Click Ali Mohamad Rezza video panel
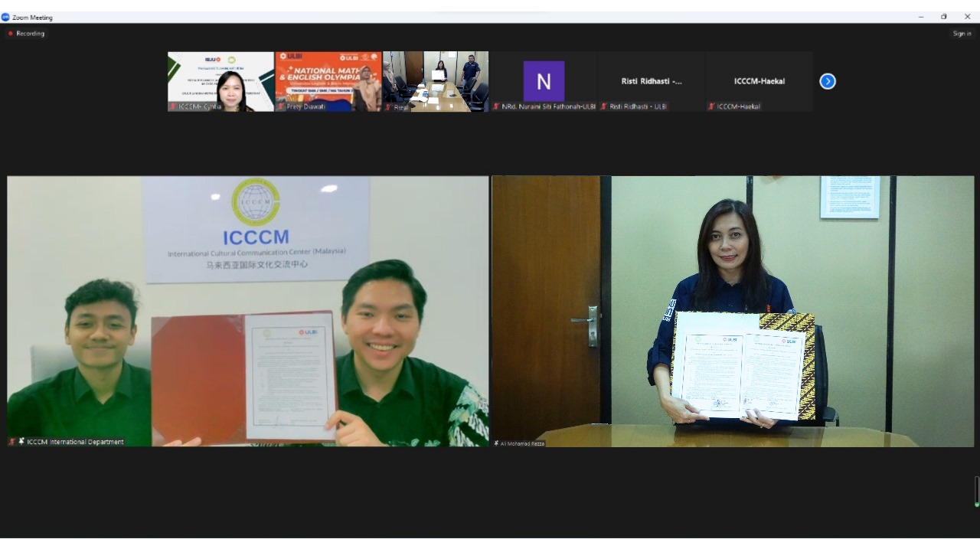Viewport: 980px width, 549px height. point(733,312)
